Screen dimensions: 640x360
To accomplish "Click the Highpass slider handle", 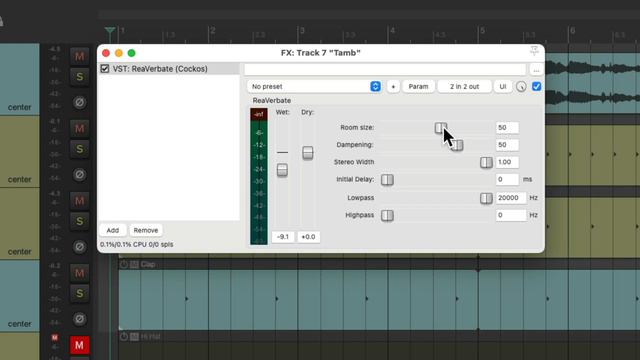I will pos(387,216).
